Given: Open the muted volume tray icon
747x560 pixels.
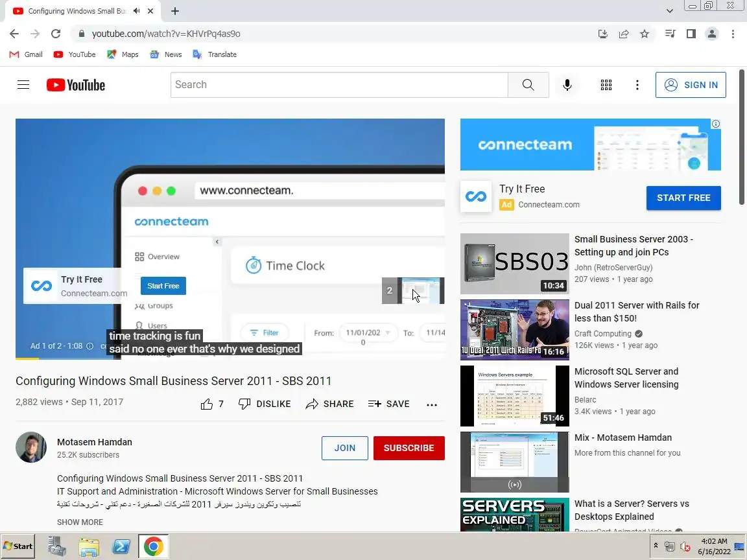Looking at the screenshot, I should pyautogui.click(x=685, y=546).
